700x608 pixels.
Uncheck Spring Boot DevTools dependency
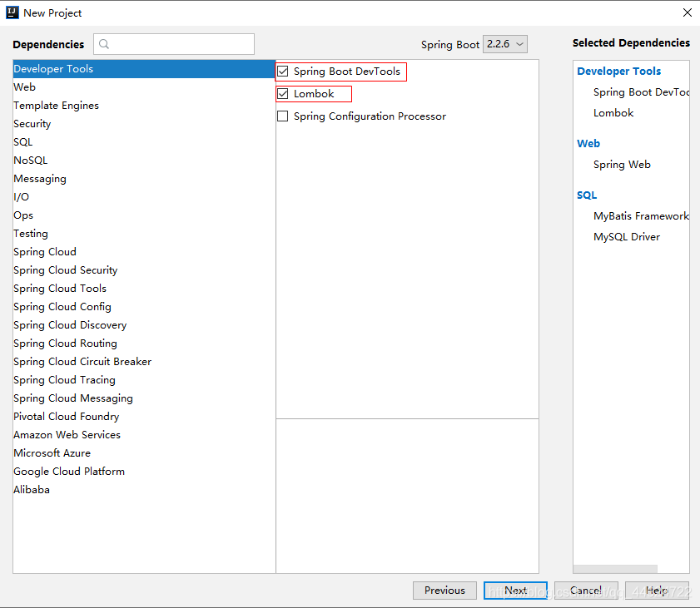(282, 72)
